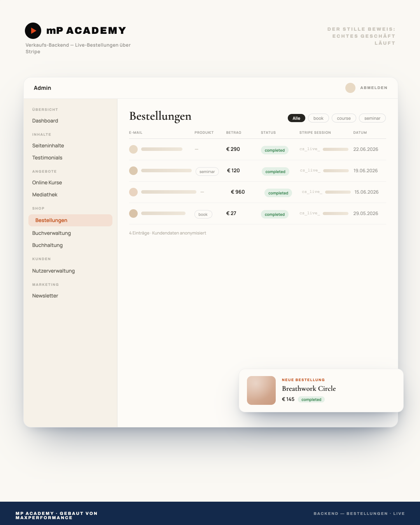Viewport: 420px width, 525px height.
Task: Click the Bestellungen page heading
Action: 160,117
